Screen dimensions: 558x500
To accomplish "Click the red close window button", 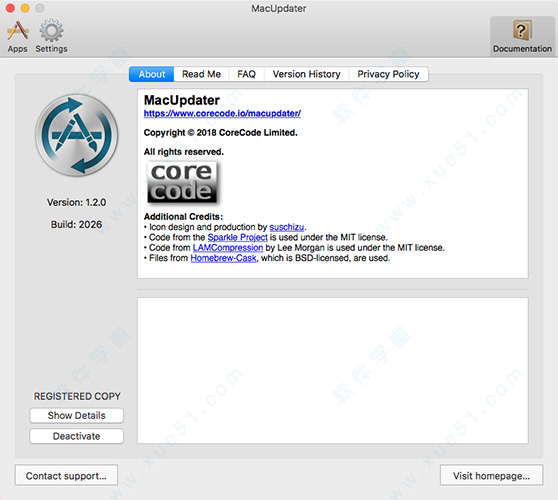I will 10,8.
